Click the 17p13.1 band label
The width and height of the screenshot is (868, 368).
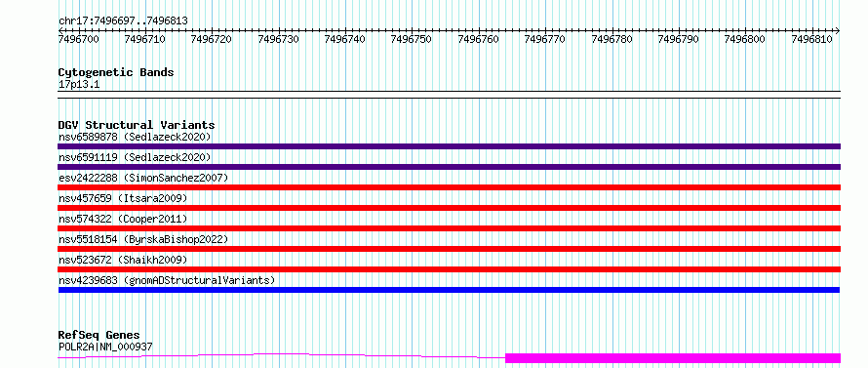click(79, 85)
